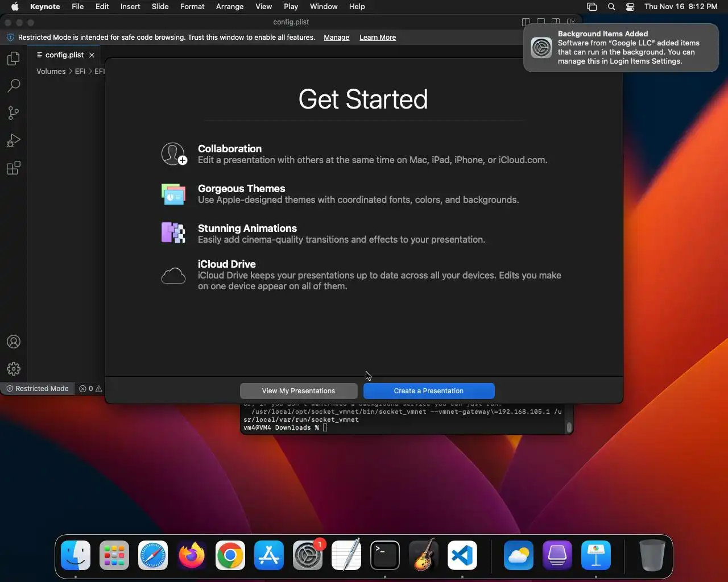Open Safari from the Dock
728x582 pixels.
point(153,555)
